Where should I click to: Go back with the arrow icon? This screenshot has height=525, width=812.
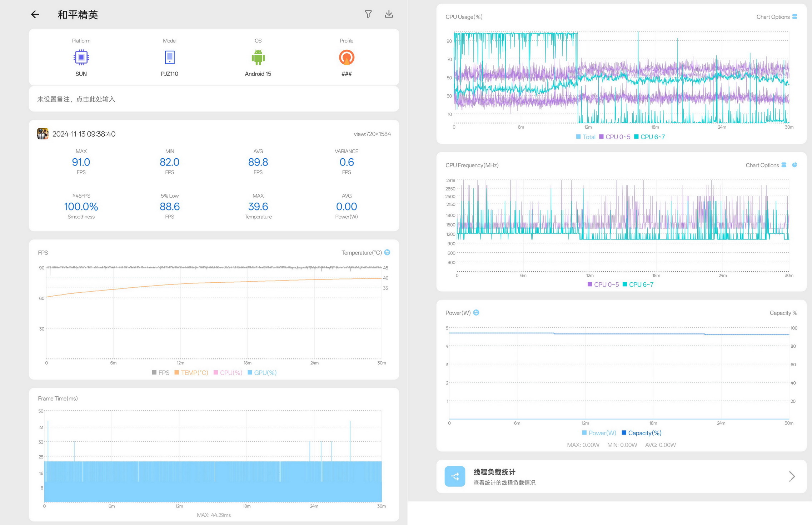35,14
